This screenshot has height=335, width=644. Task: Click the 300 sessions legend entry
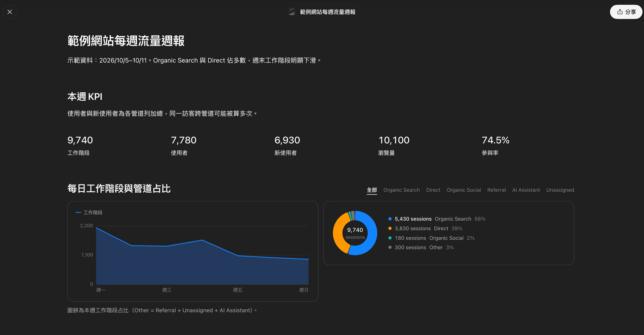click(x=421, y=248)
